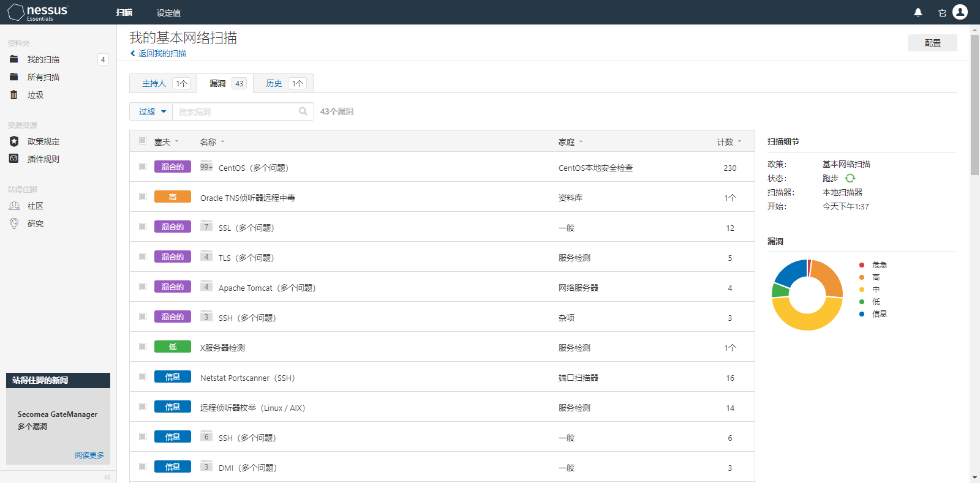This screenshot has height=483, width=980.
Task: Open the 扫瞄 top menu
Action: [x=124, y=13]
